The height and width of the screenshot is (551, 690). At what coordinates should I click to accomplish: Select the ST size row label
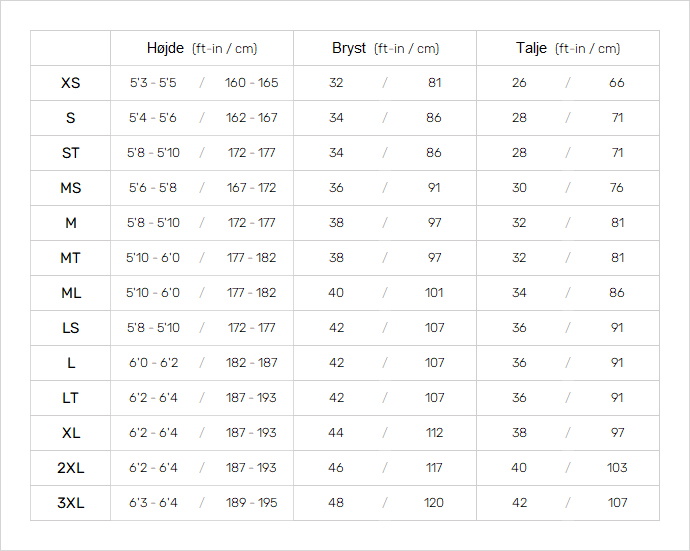[x=70, y=153]
